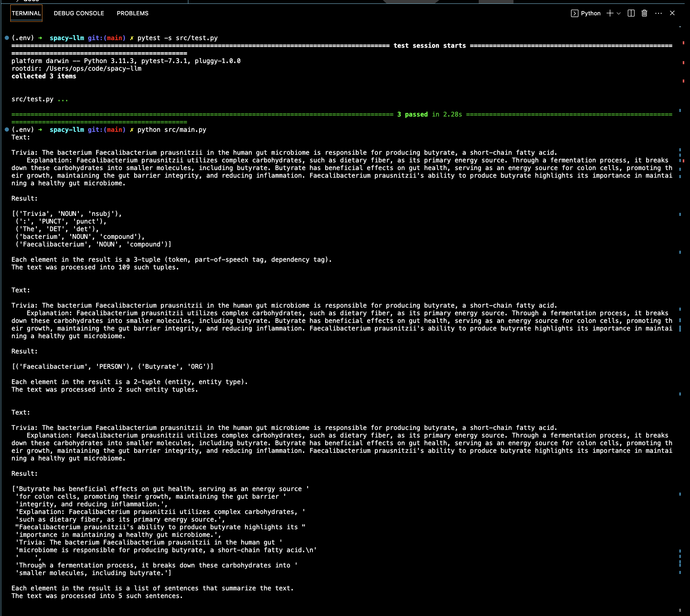Open the DEBUG CONSOLE tab
Screen dimensions: 690x616
(x=79, y=13)
